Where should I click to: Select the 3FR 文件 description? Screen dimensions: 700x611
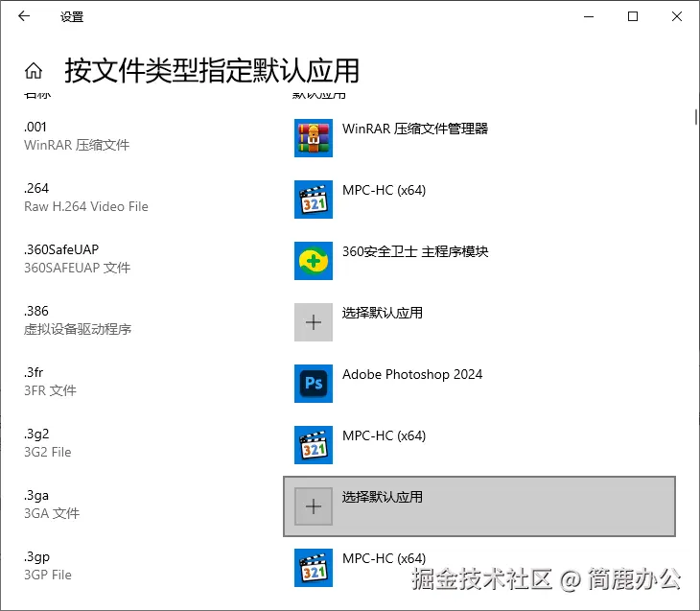[x=50, y=390]
